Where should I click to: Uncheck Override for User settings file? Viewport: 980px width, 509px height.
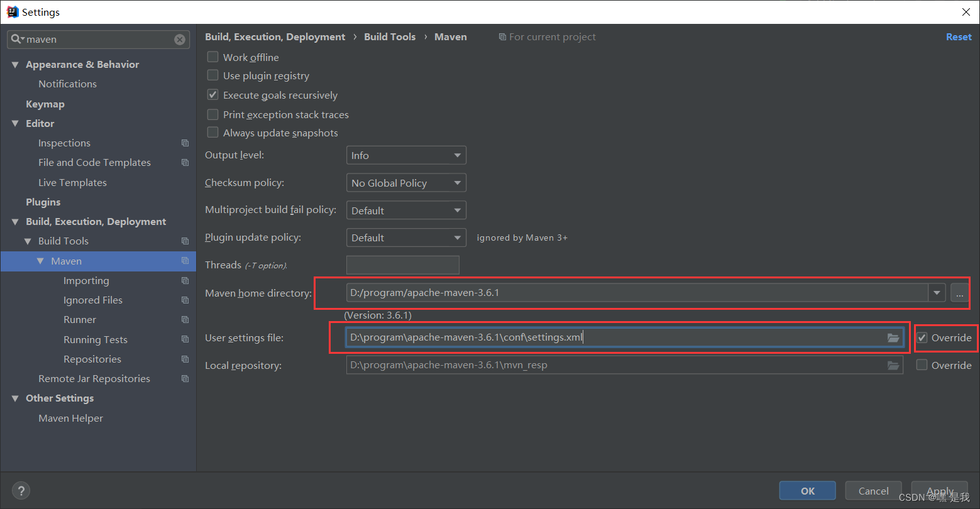(x=922, y=338)
